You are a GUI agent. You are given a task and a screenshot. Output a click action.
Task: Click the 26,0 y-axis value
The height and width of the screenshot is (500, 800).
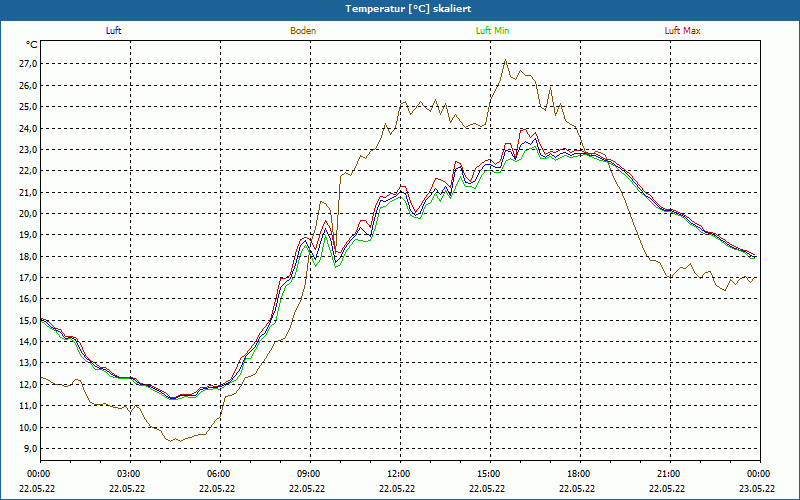pyautogui.click(x=29, y=85)
